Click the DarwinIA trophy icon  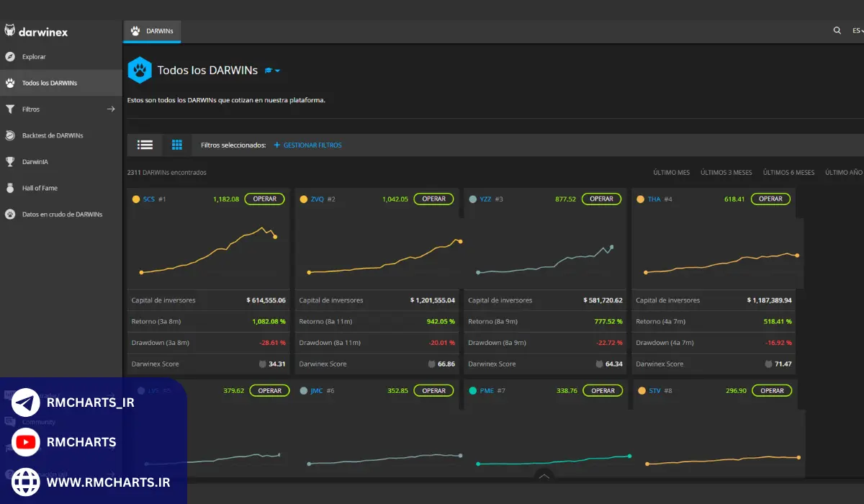10,162
